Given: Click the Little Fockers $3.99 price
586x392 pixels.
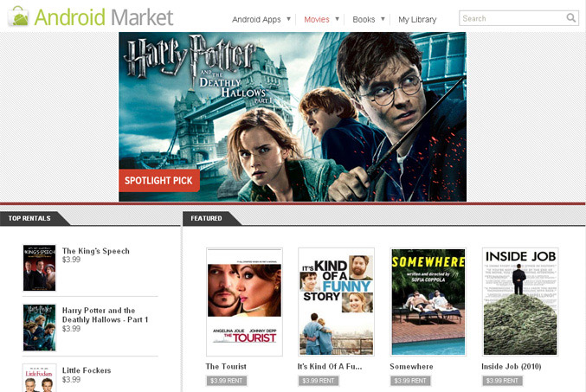Looking at the screenshot, I should click(71, 379).
